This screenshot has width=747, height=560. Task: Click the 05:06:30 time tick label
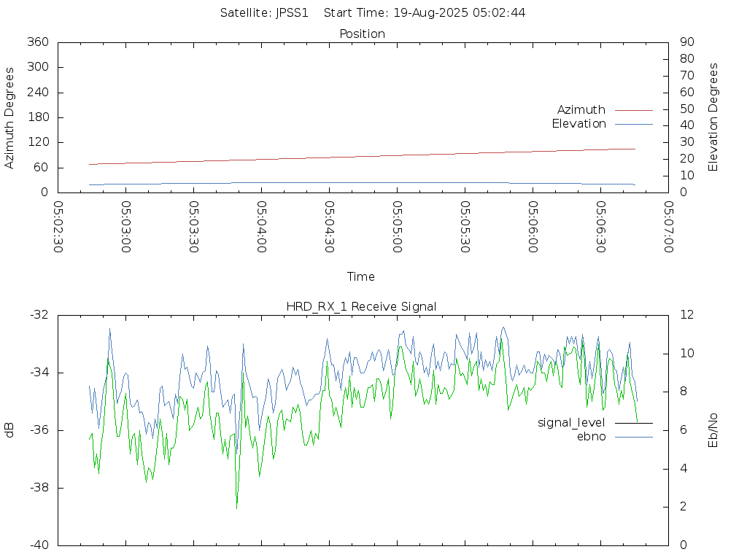[x=601, y=227]
